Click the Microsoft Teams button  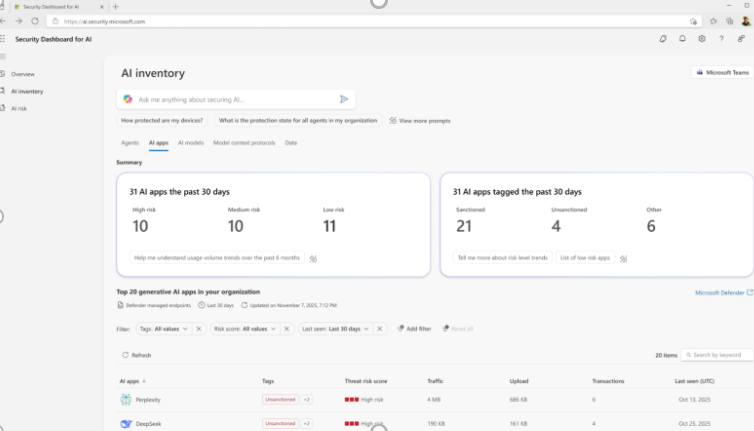[722, 73]
